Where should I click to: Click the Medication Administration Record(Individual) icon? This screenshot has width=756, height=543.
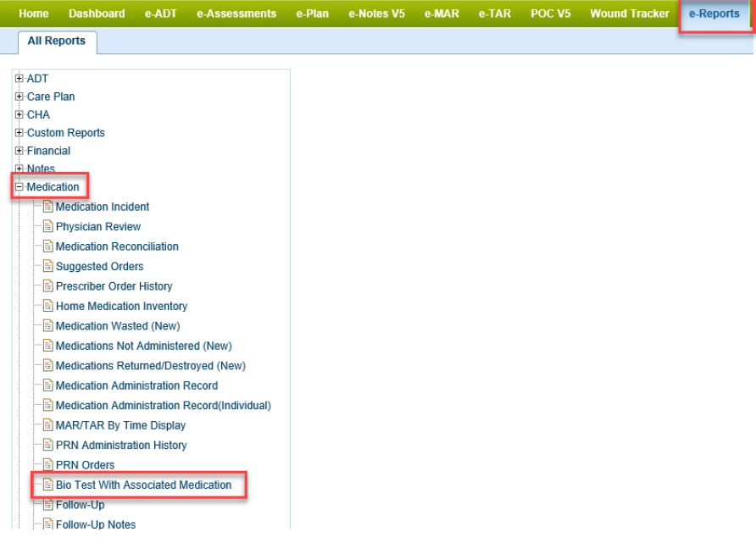[47, 405]
